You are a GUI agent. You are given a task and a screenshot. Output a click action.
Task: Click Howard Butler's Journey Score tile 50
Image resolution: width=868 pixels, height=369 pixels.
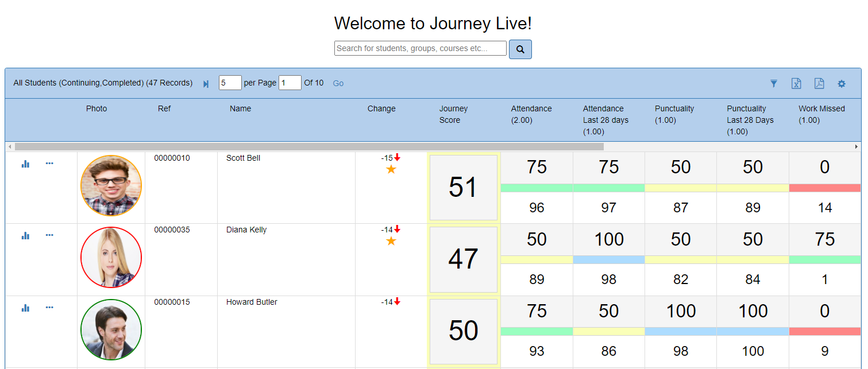point(464,332)
